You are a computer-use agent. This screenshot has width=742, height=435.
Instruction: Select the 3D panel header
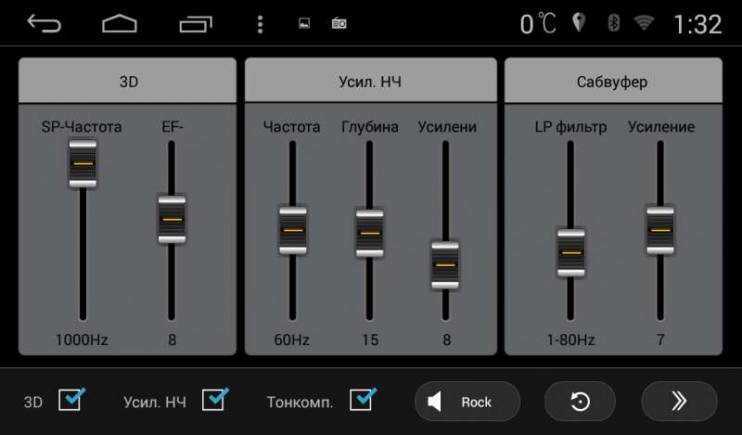127,80
